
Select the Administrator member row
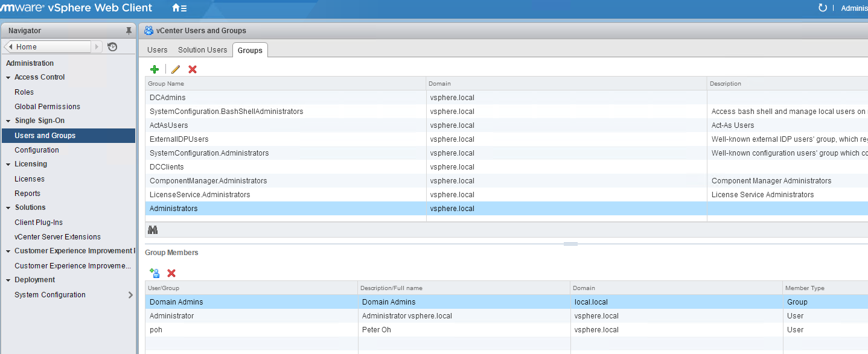click(x=506, y=315)
